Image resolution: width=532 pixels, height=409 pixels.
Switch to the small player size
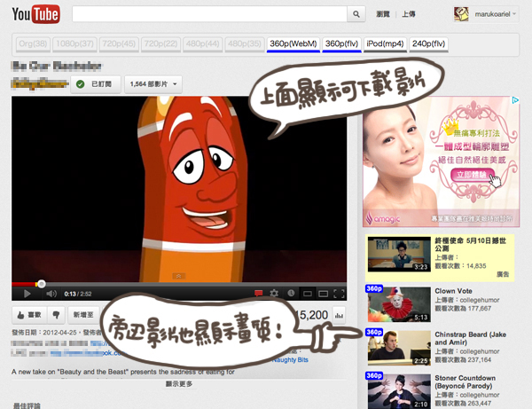pyautogui.click(x=308, y=294)
